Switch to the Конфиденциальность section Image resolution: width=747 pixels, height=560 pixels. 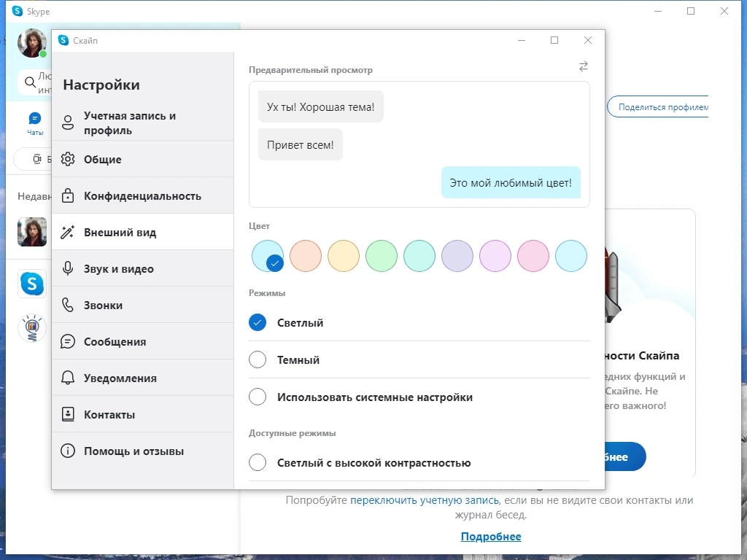(142, 195)
